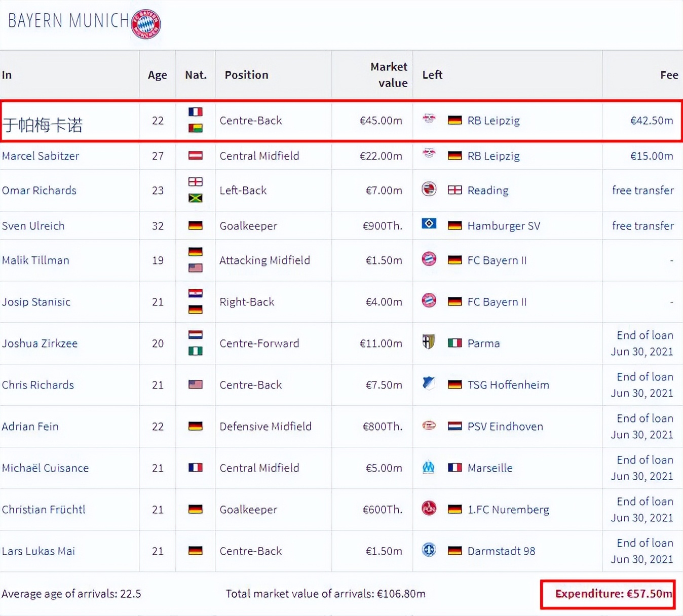Click the Croatian flag in Josip Stanisic row
This screenshot has height=616, width=683.
pyautogui.click(x=196, y=293)
